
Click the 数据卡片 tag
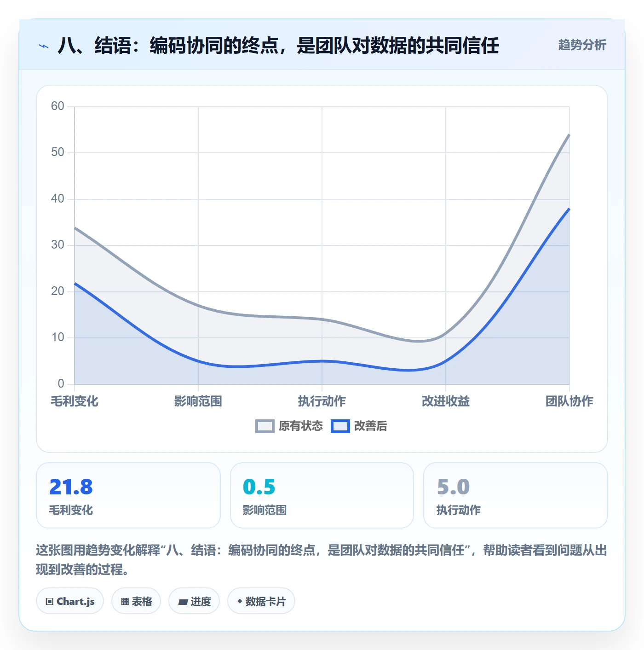point(261,601)
